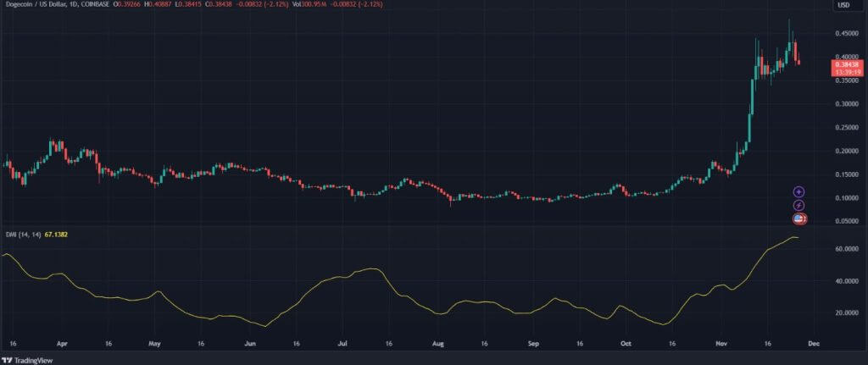Click the 0.35000 price axis label
The width and height of the screenshot is (868, 365).
[847, 80]
